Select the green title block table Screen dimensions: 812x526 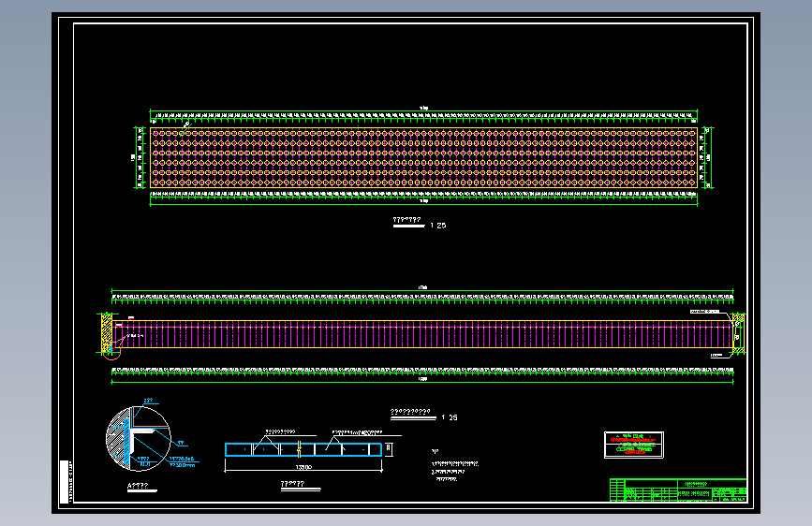click(677, 490)
